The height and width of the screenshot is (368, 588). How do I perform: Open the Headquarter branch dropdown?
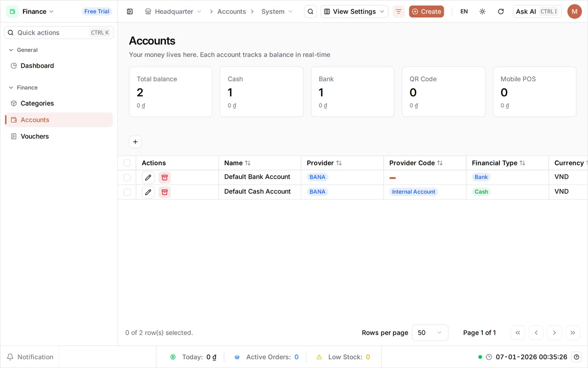click(174, 11)
